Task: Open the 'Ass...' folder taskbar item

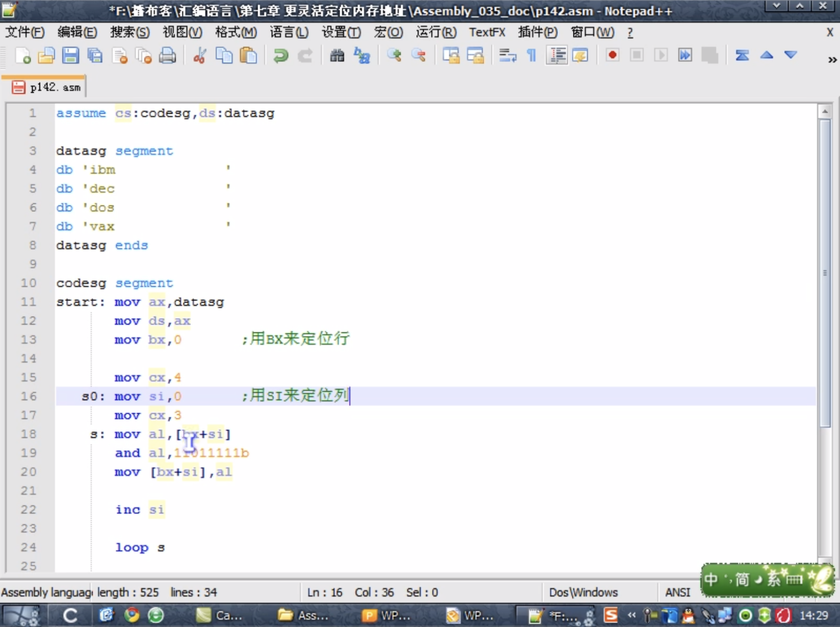Action: [x=304, y=615]
